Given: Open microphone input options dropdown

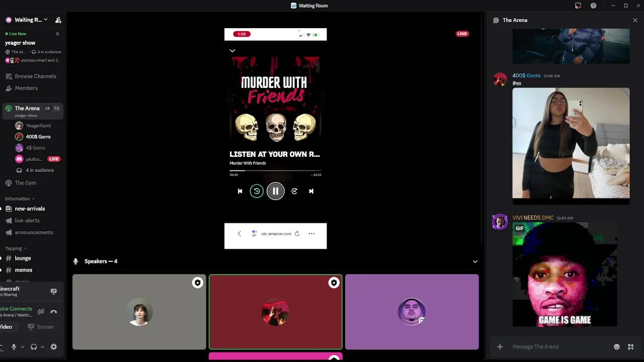Looking at the screenshot, I should click(x=22, y=347).
